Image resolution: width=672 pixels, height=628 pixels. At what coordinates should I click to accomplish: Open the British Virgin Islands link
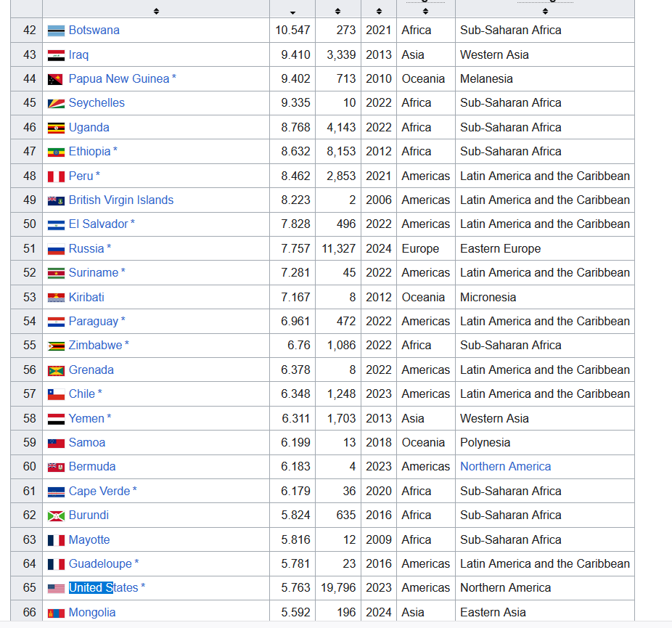[120, 200]
